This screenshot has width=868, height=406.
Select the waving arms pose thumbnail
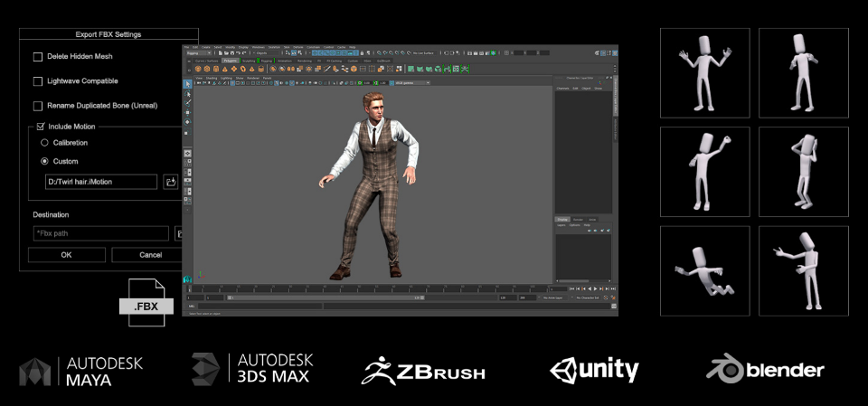point(704,73)
